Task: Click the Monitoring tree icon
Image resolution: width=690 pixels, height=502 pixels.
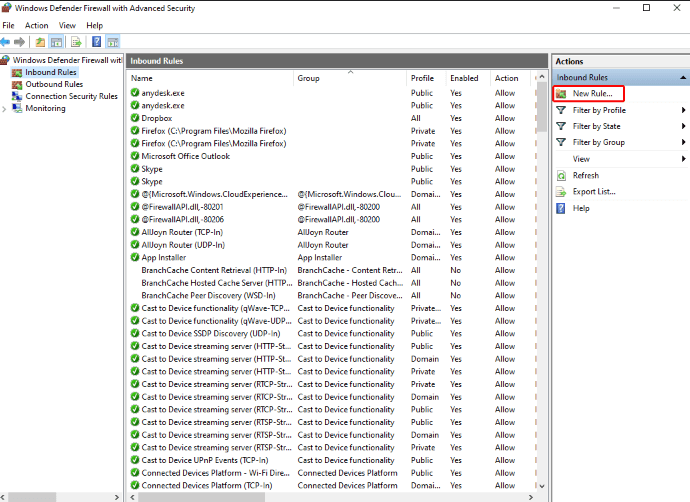Action: coord(17,108)
